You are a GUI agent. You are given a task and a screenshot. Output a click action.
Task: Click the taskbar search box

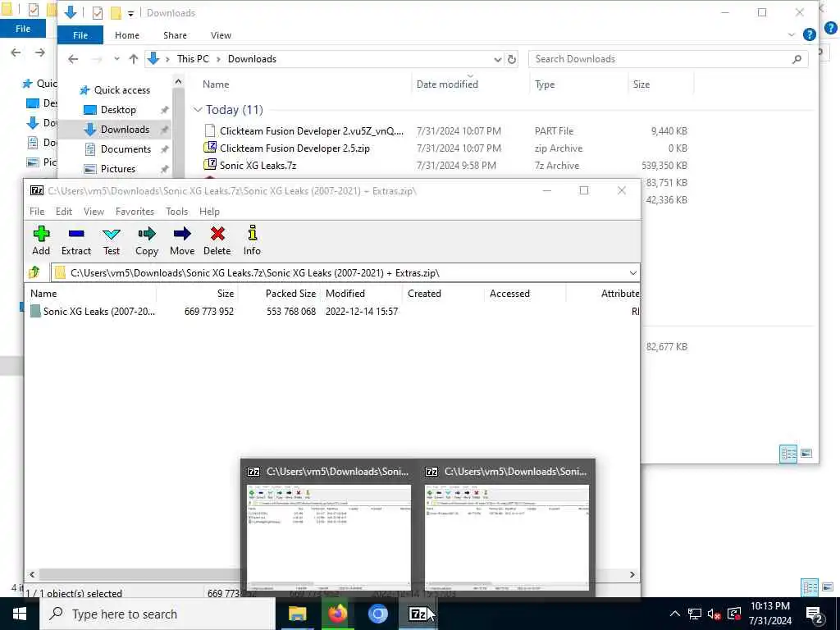pos(158,614)
